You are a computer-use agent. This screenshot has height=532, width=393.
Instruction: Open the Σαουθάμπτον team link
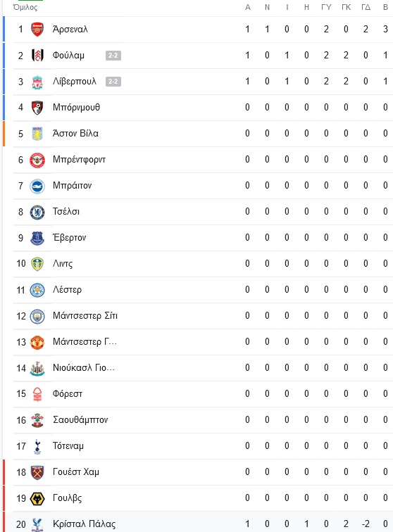tap(80, 420)
